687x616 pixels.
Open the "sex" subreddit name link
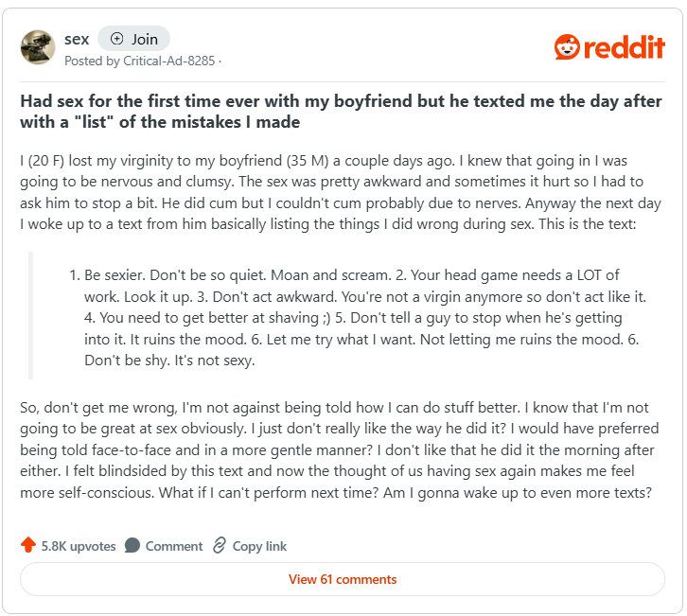77,39
